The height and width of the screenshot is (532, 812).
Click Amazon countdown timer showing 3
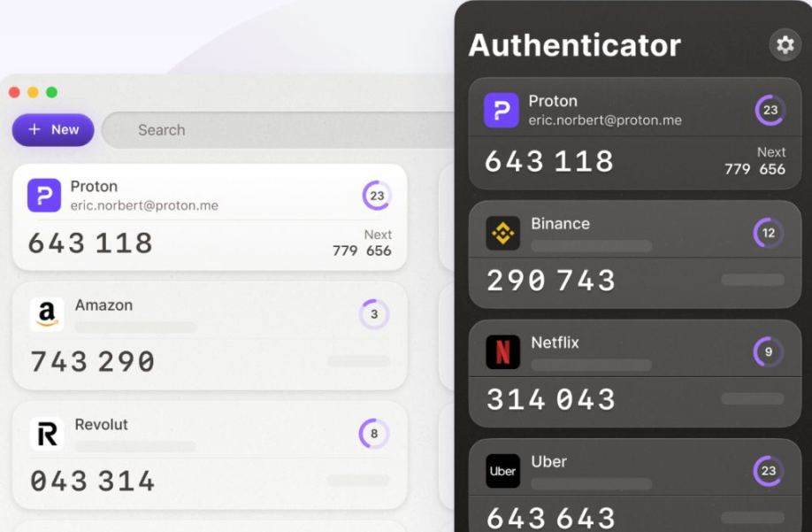click(x=374, y=314)
